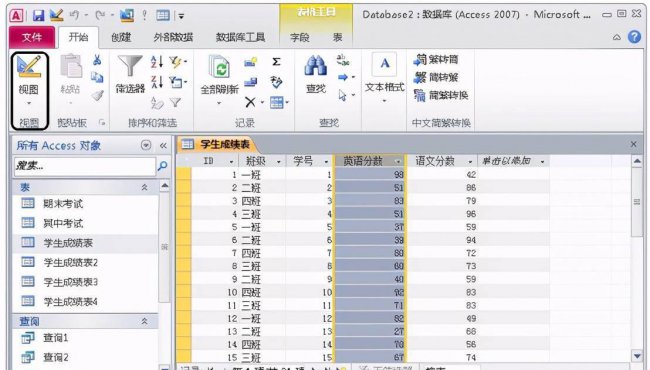The image size is (650, 370).
Task: Collapse the ribbon with the caret icon
Action: [617, 37]
